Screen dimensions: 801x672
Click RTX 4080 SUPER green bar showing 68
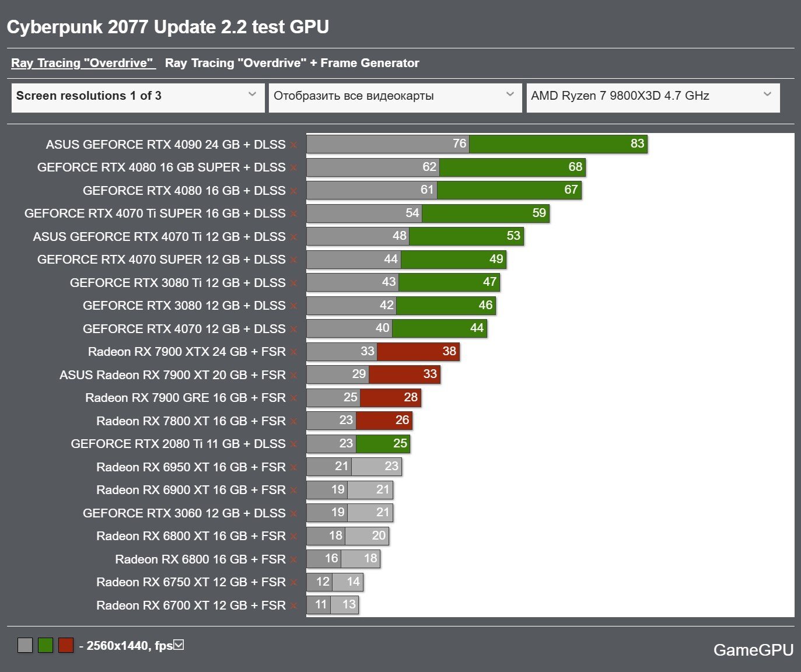click(512, 167)
